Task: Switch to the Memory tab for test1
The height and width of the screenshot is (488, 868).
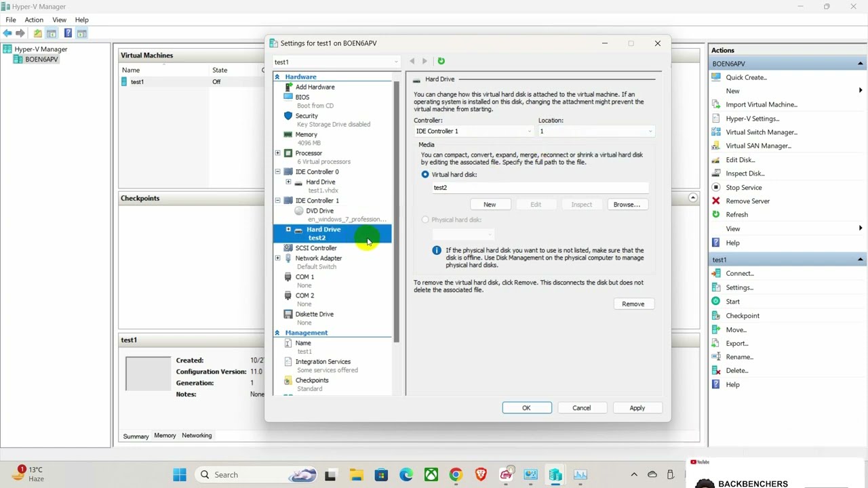Action: [165, 436]
